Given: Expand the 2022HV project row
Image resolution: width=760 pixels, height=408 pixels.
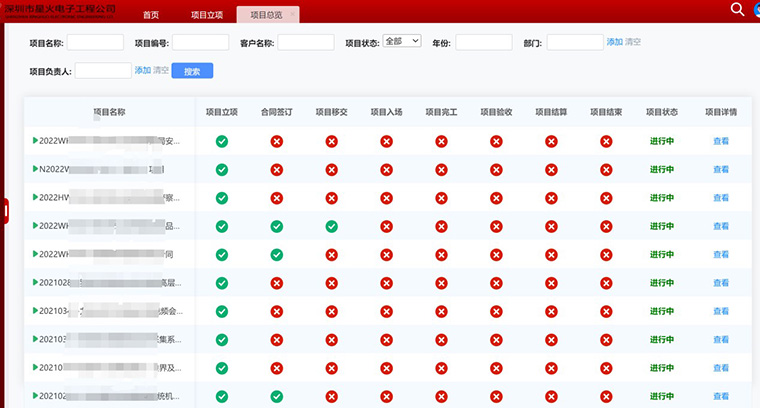Looking at the screenshot, I should click(x=35, y=197).
